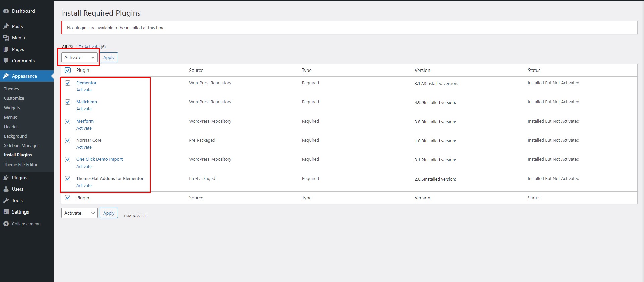Image resolution: width=644 pixels, height=282 pixels.
Task: Click the Status column header at top
Action: tap(534, 70)
